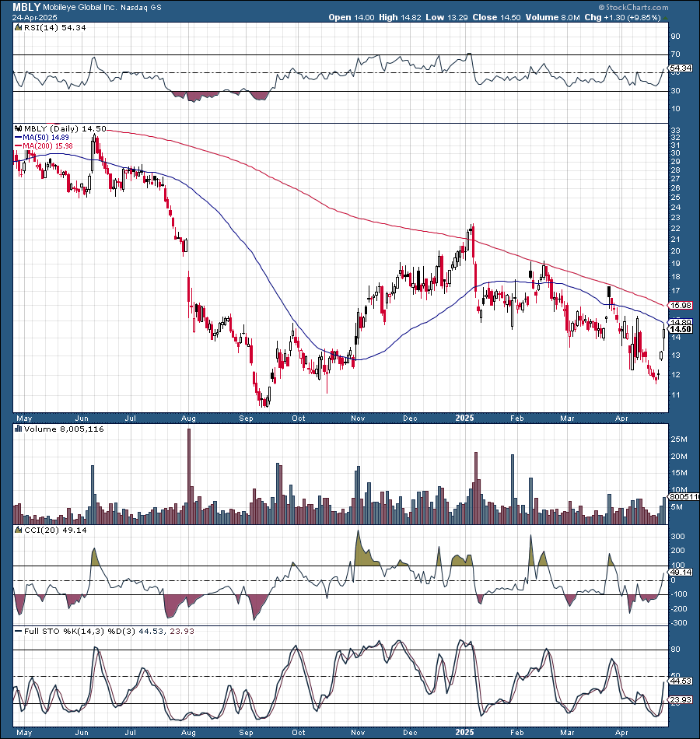Click the 2025 axis label
The image size is (700, 739).
[464, 418]
